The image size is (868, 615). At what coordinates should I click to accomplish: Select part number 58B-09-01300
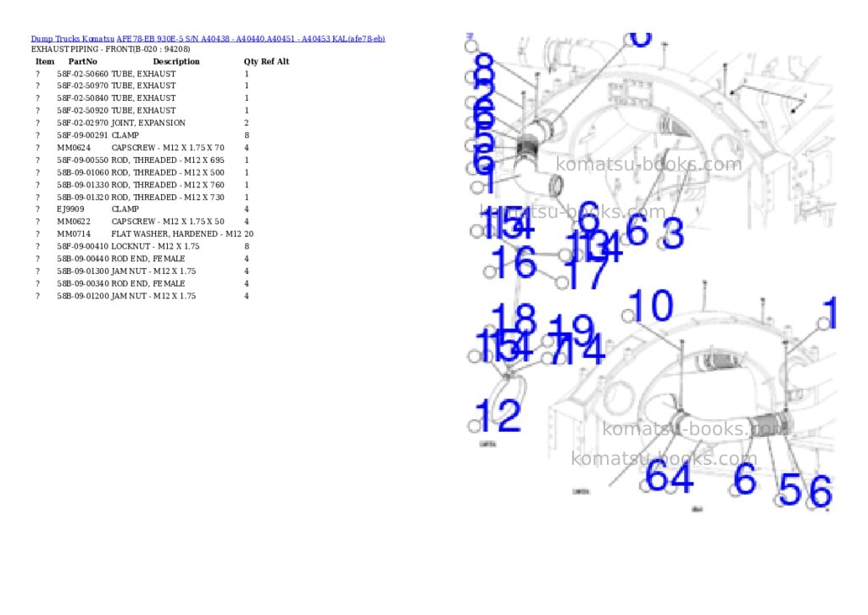click(x=82, y=271)
